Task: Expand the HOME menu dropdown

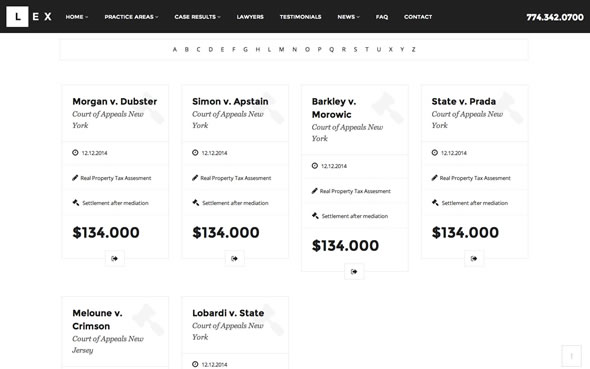Action: click(77, 17)
